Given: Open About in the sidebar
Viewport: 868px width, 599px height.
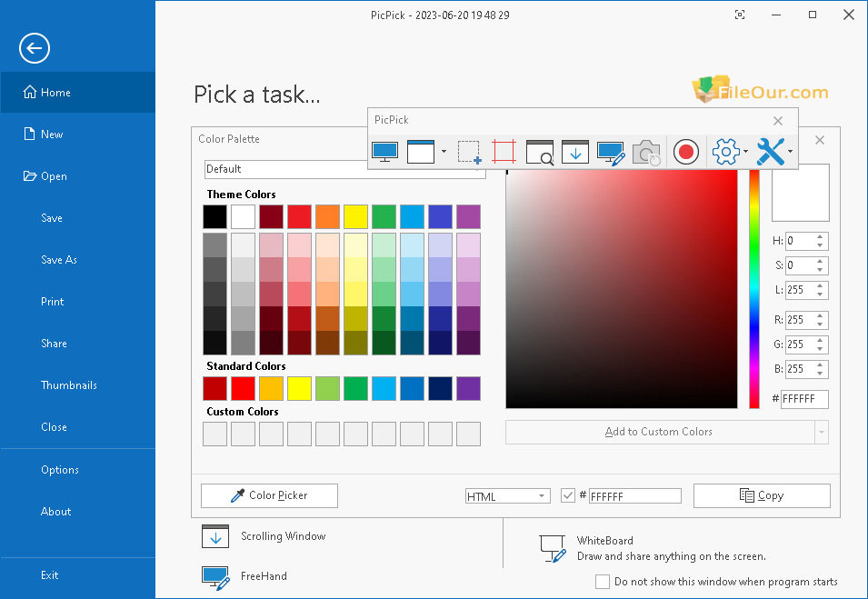Looking at the screenshot, I should click(x=78, y=512).
